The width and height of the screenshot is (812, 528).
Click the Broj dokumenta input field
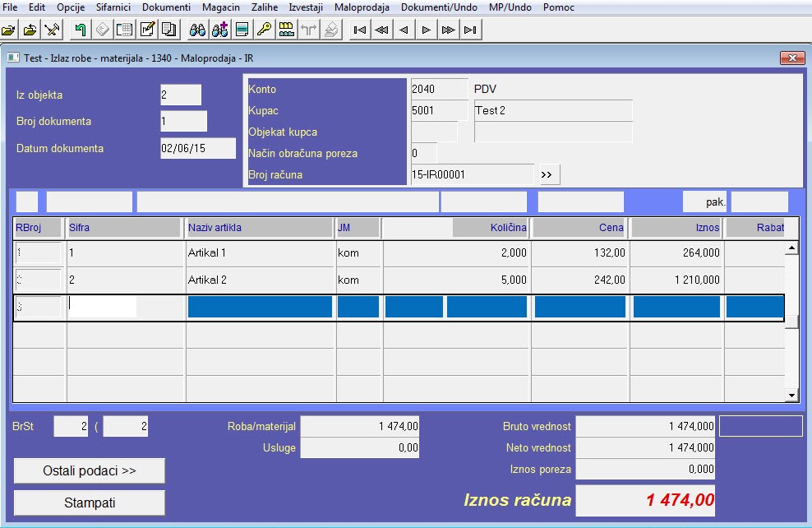183,121
